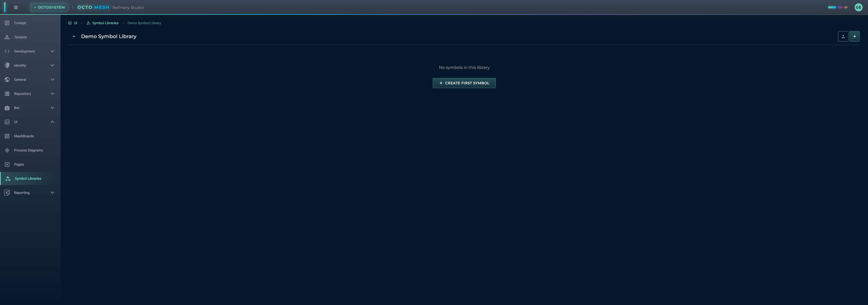Image resolution: width=868 pixels, height=305 pixels.
Task: Expand the Development section
Action: pyautogui.click(x=52, y=51)
